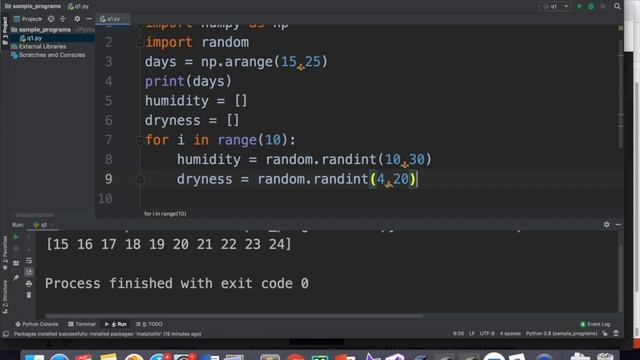Screen dimensions: 640x360
Task: Open Project panel settings gear
Action: pyautogui.click(x=77, y=19)
